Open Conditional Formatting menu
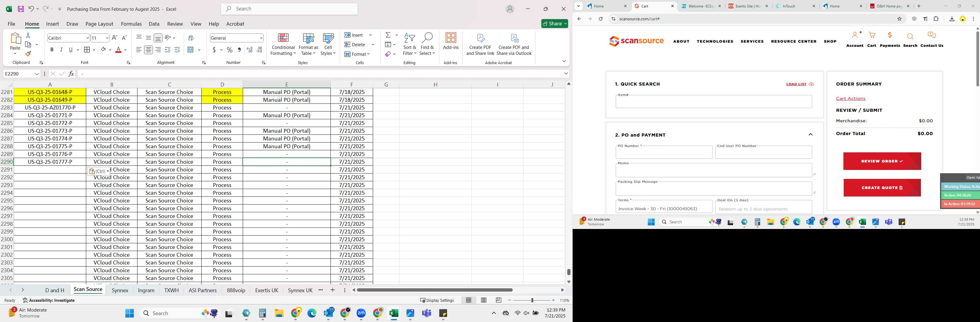980x322 pixels. pos(283,44)
